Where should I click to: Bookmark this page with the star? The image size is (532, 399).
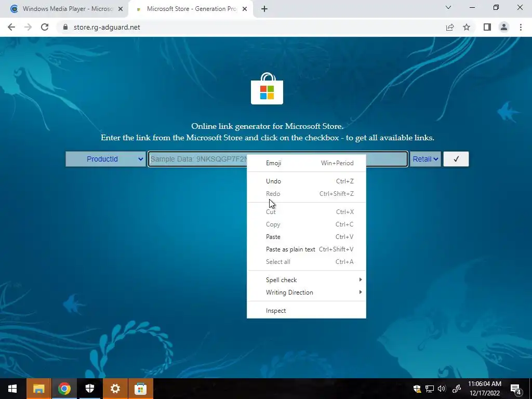pyautogui.click(x=467, y=27)
